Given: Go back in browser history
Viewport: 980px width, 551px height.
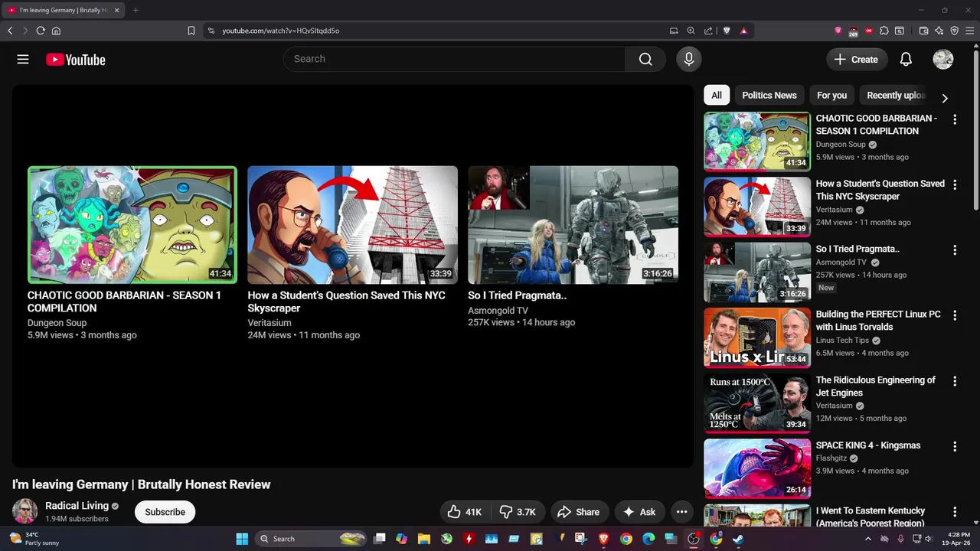Looking at the screenshot, I should point(10,31).
